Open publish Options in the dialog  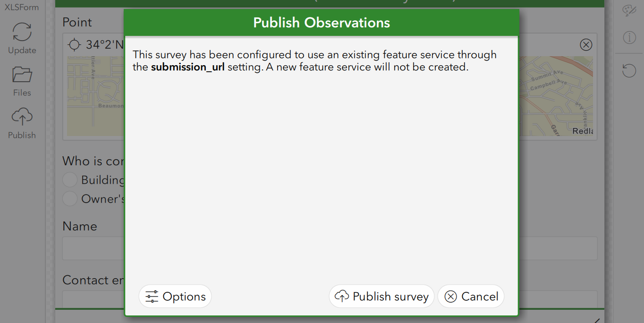pyautogui.click(x=175, y=296)
